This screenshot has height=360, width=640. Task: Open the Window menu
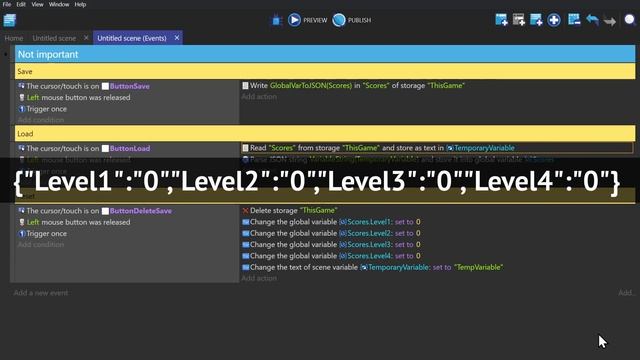point(59,4)
